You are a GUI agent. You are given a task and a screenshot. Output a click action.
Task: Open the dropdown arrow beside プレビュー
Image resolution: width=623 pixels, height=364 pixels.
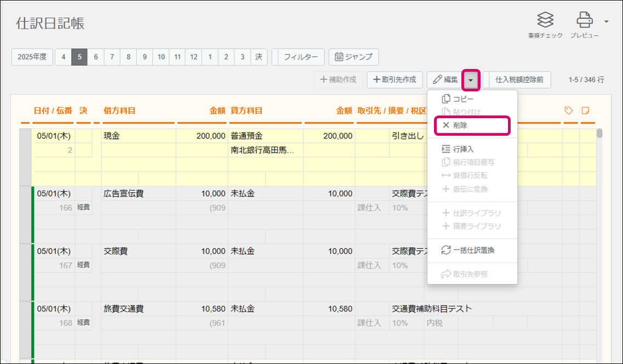click(x=606, y=22)
